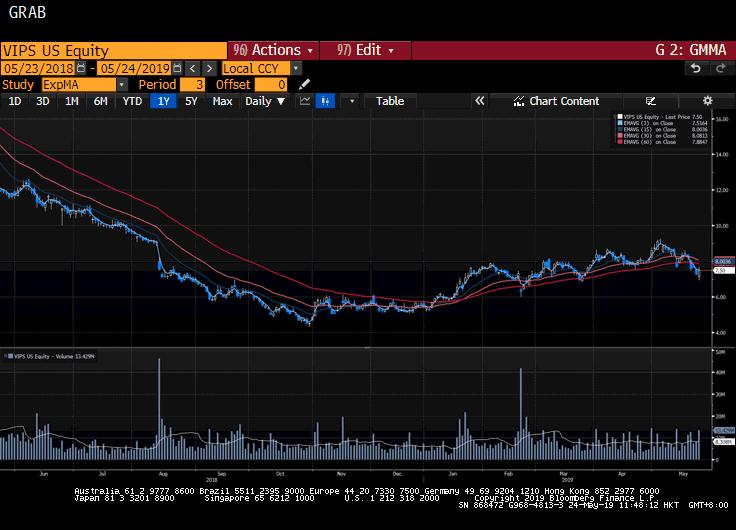This screenshot has width=736, height=530.
Task: Click the EMAVG (15) legend color swatch
Action: [x=620, y=129]
